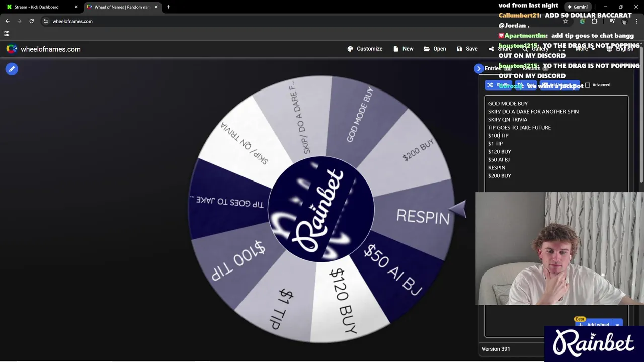This screenshot has height=362, width=644.
Task: Click the '$100 TIP' entry line
Action: (x=498, y=135)
